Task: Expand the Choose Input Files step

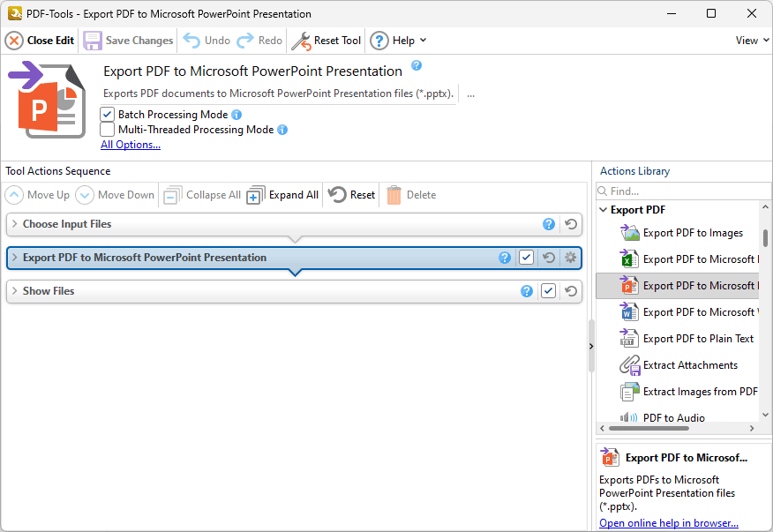Action: point(15,224)
